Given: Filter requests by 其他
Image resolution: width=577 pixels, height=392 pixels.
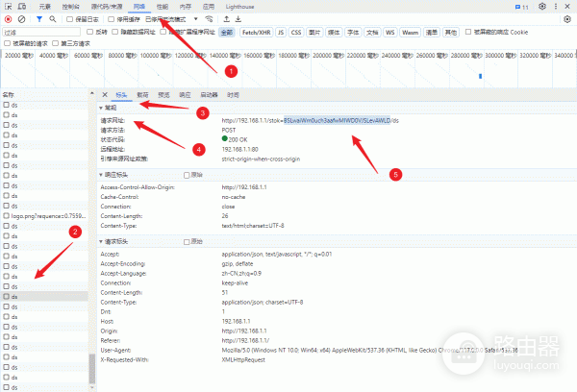Looking at the screenshot, I should click(x=450, y=33).
